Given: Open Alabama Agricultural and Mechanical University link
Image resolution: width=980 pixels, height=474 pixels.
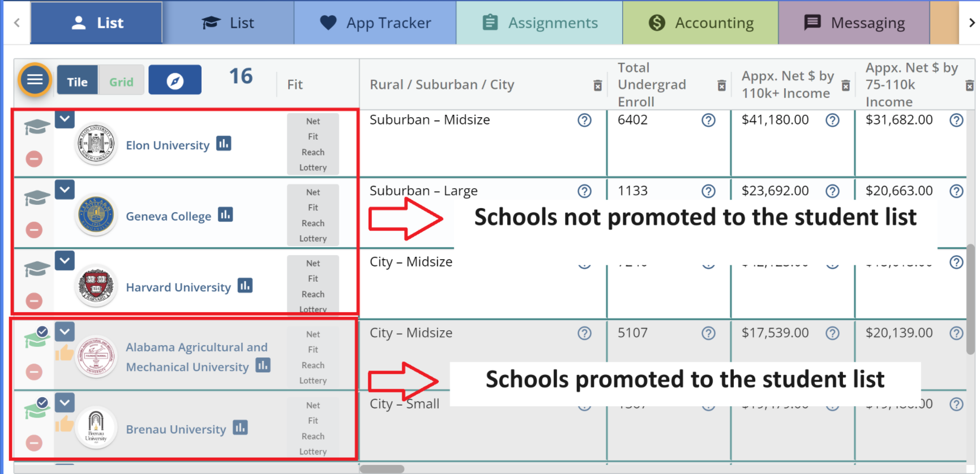Looking at the screenshot, I should [x=196, y=357].
